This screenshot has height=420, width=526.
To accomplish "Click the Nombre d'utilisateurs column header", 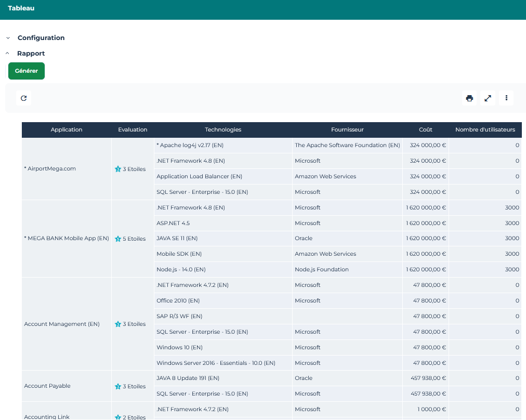I will tap(485, 130).
